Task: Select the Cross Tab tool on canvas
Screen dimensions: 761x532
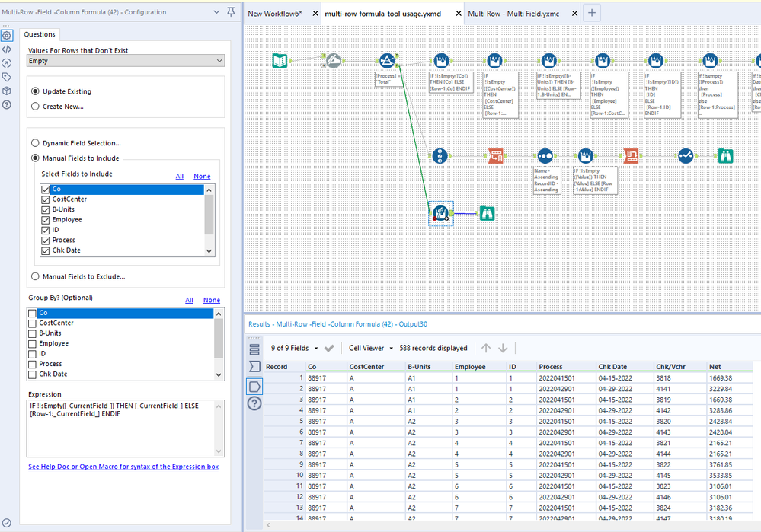Action: tap(631, 156)
